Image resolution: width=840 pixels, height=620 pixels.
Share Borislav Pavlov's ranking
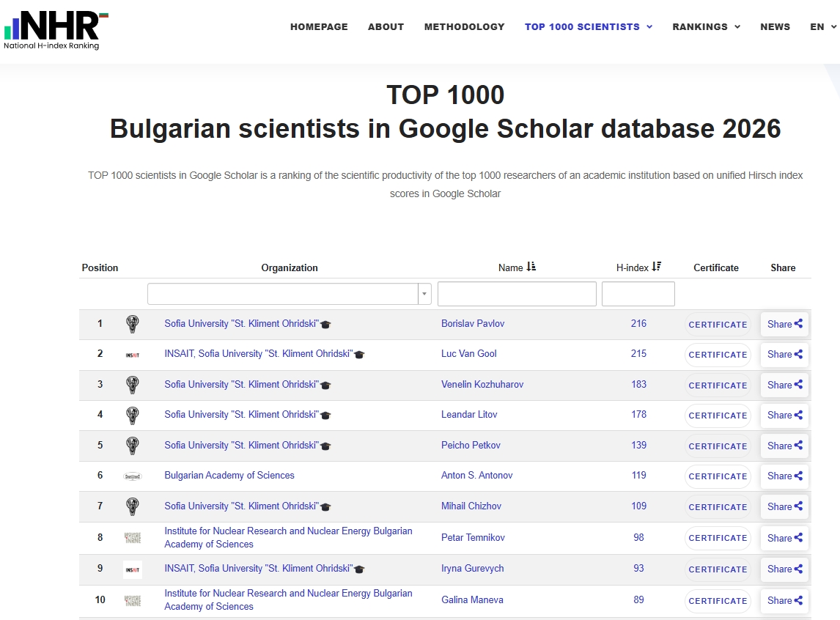point(784,324)
